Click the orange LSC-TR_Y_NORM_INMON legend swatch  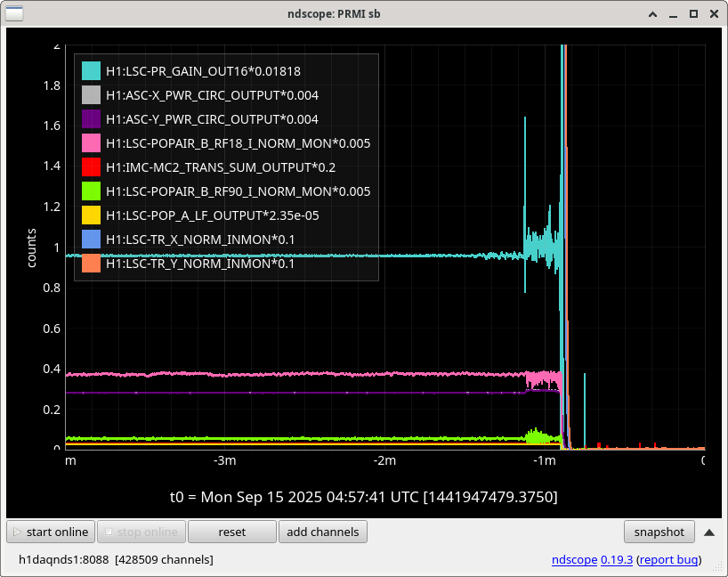coord(91,264)
